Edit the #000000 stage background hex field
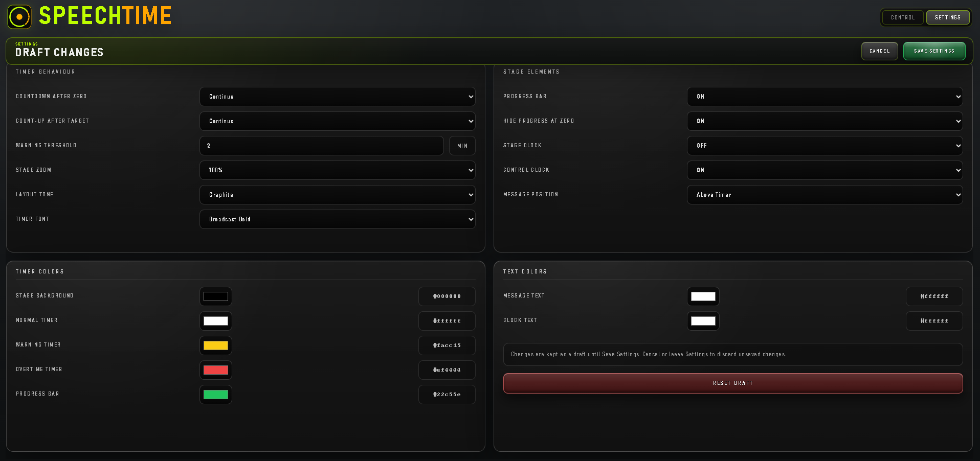The height and width of the screenshot is (461, 980). click(x=447, y=296)
